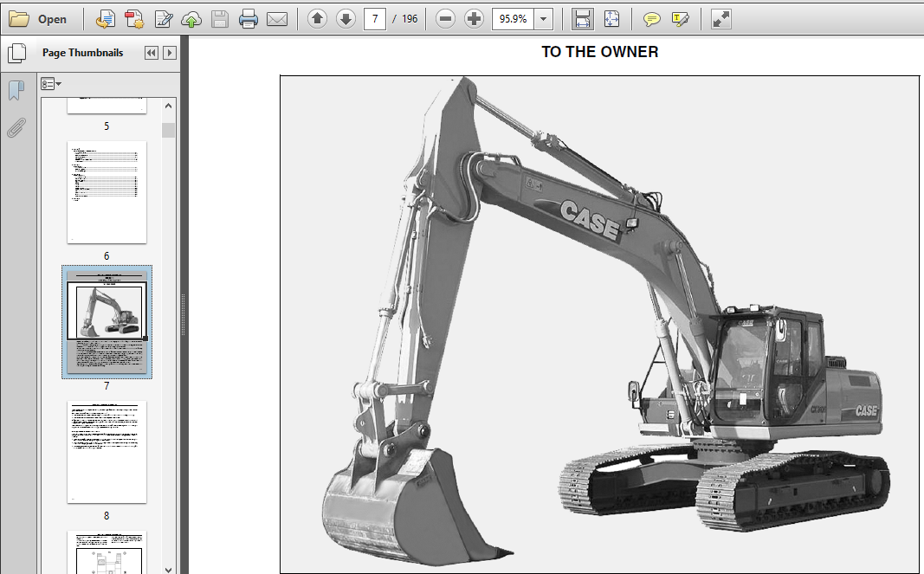Select the partially visible page 9 thumbnail
Image resolution: width=924 pixels, height=574 pixels.
(x=107, y=552)
